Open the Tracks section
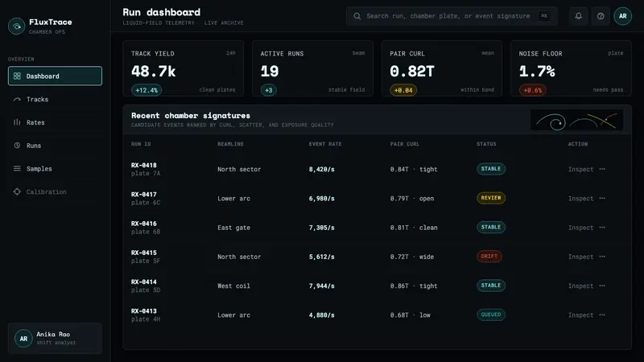This screenshot has height=362, width=644. [x=55, y=99]
